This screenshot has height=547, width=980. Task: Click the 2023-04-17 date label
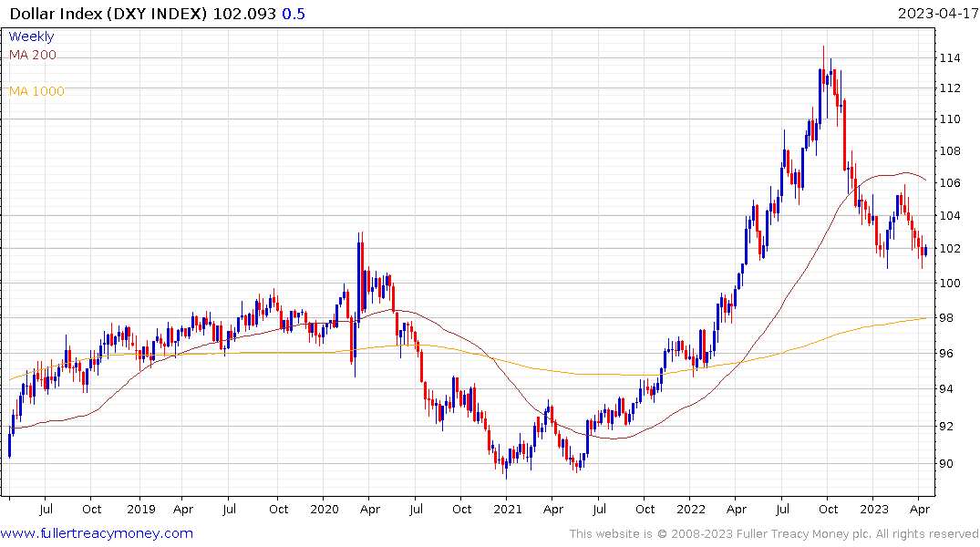[x=937, y=14]
